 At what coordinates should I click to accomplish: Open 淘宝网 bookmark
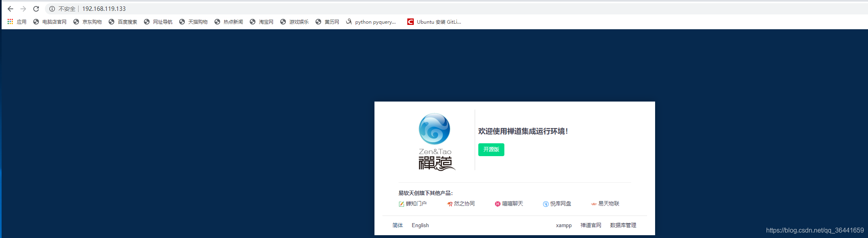point(261,22)
